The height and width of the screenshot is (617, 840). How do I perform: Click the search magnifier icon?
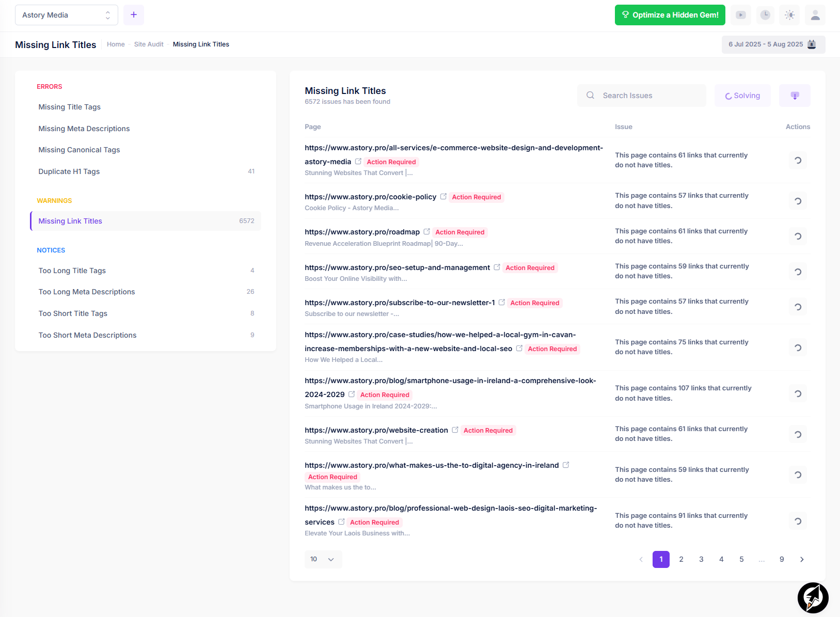[590, 96]
